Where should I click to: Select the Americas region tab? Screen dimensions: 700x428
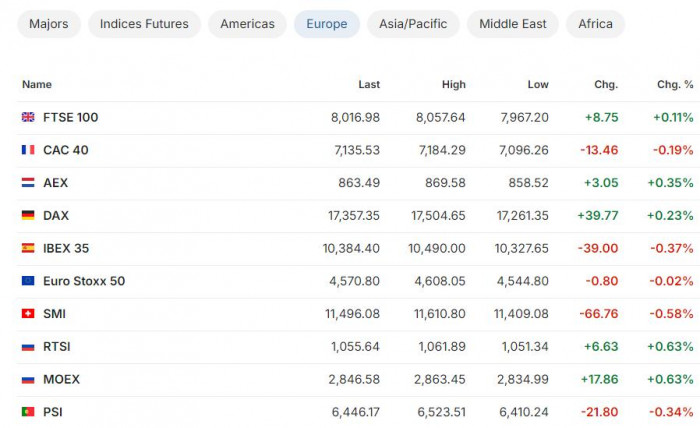247,24
